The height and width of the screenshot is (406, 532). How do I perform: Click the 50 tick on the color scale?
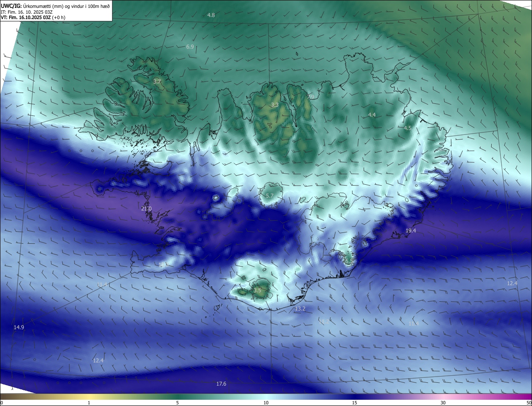[529, 403]
